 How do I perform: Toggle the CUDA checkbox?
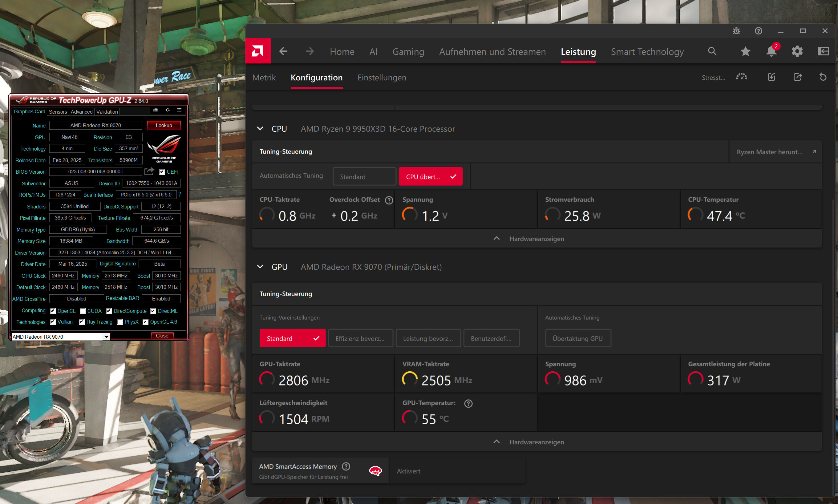pos(83,311)
